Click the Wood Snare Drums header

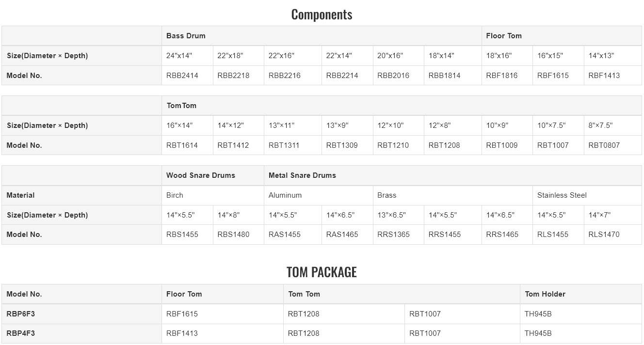click(201, 175)
